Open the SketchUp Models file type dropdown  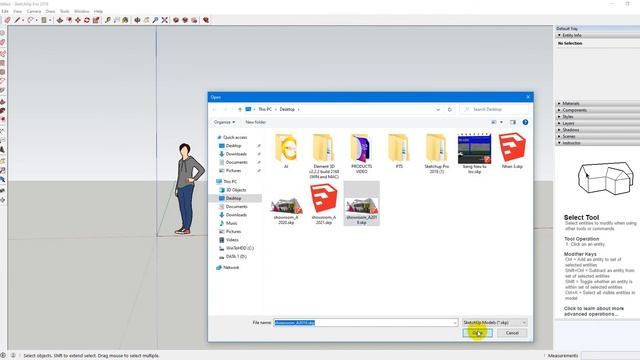click(495, 322)
